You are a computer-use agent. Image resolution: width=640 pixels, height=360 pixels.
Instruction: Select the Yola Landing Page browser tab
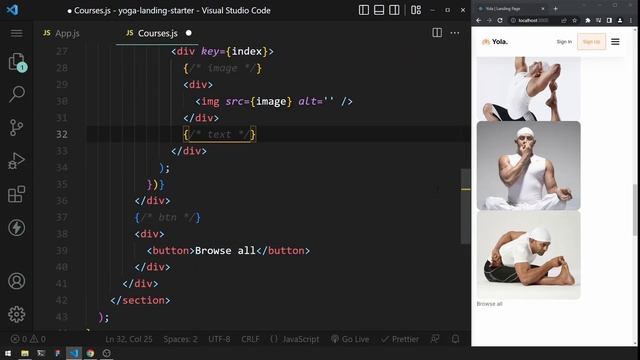tap(510, 8)
